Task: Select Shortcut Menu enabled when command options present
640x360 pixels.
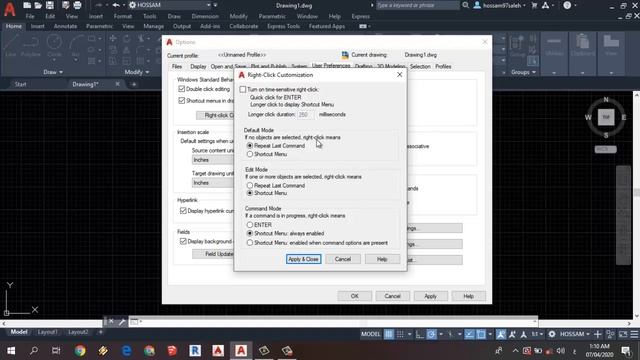Action: 250,243
